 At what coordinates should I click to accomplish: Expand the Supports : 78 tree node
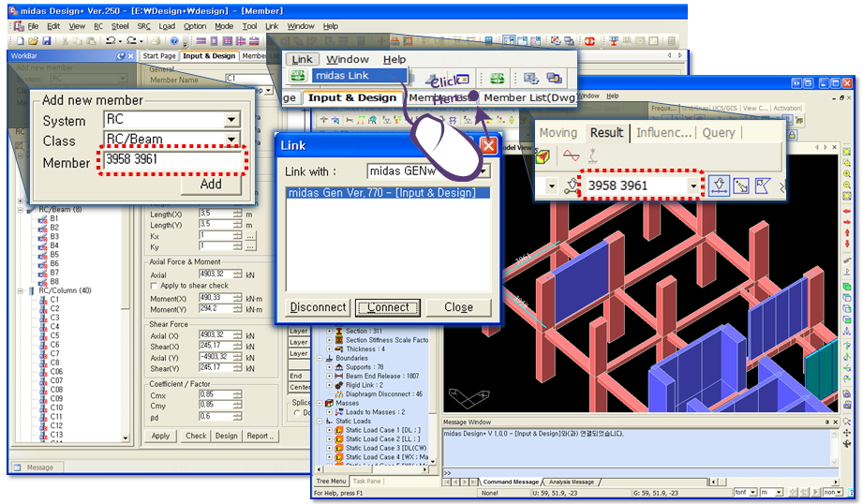(329, 367)
